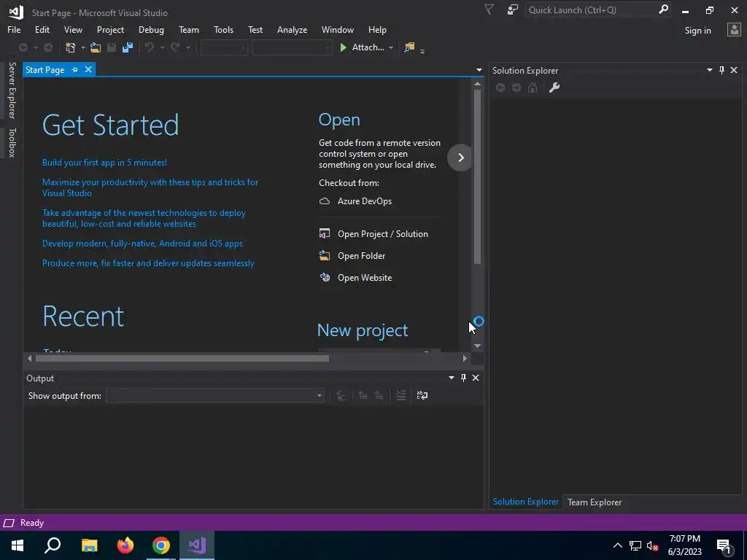747x560 pixels.
Task: Click Build your first app in 5 minutes link
Action: pyautogui.click(x=104, y=163)
